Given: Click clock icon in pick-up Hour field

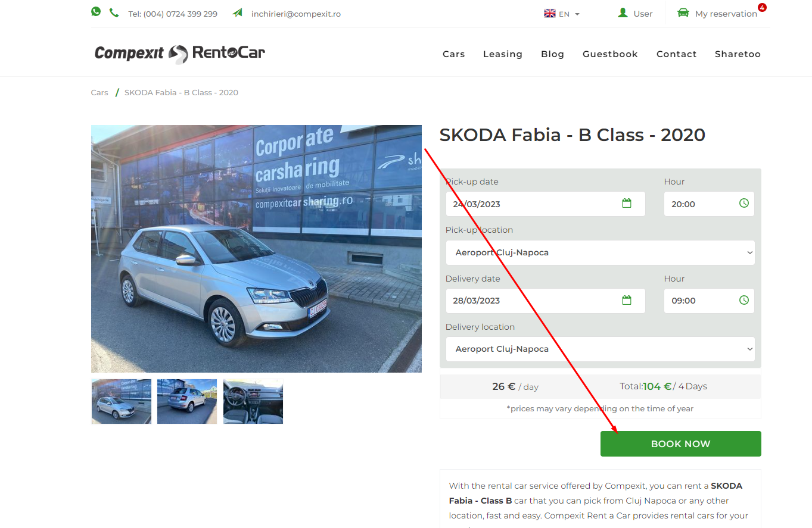Looking at the screenshot, I should tap(744, 203).
